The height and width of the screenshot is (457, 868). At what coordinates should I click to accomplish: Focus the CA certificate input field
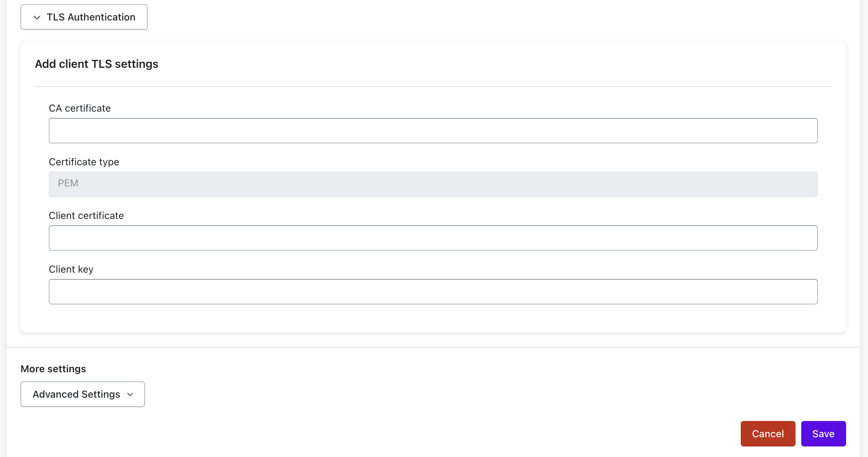click(433, 131)
